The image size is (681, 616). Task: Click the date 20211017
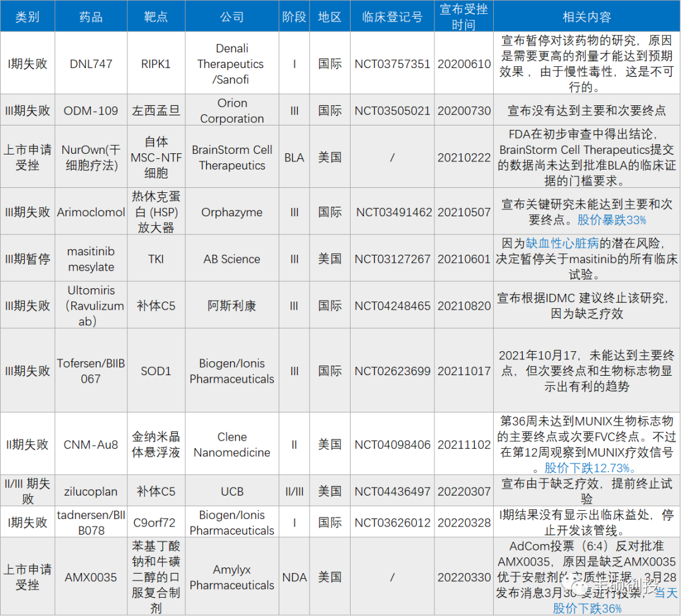464,371
